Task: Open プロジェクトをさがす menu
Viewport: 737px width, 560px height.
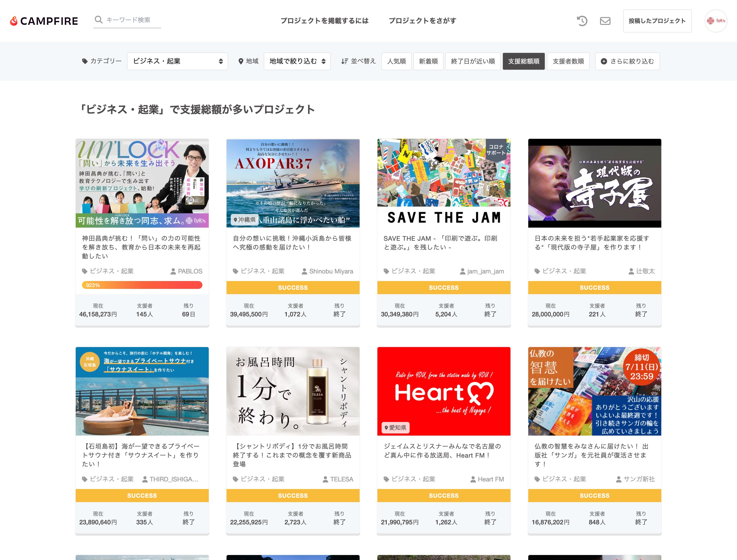Action: tap(422, 21)
